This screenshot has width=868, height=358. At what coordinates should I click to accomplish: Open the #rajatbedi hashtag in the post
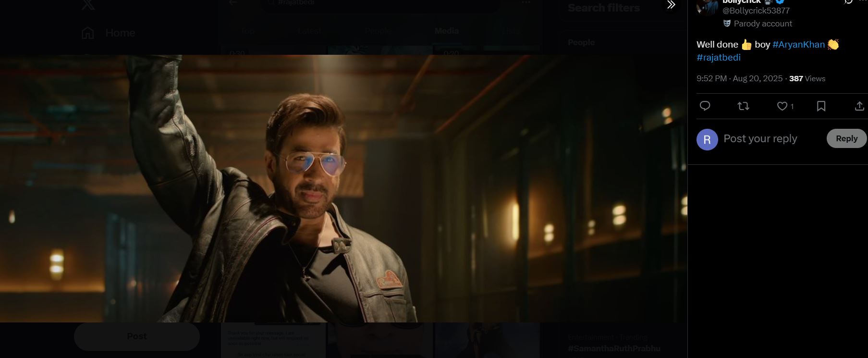tap(718, 58)
